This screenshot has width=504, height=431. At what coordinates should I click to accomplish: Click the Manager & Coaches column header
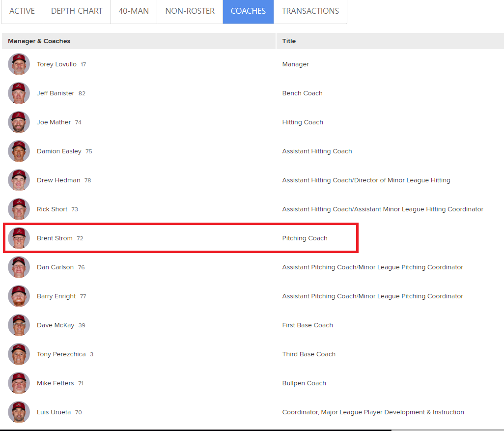click(x=39, y=41)
